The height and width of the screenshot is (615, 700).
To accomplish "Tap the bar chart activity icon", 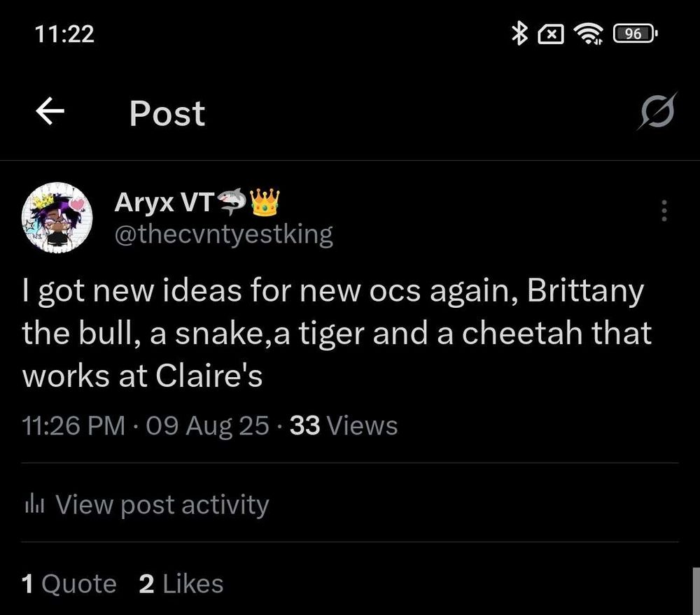I will [x=34, y=505].
